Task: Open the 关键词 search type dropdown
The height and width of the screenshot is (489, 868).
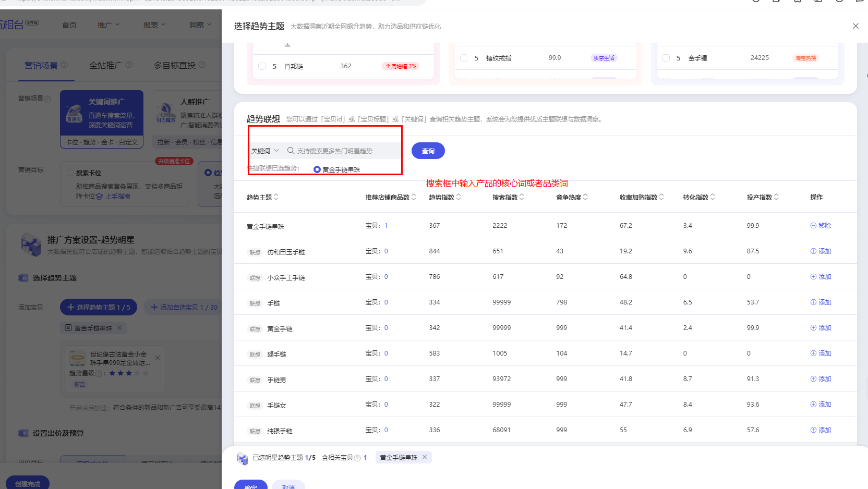Action: coord(266,151)
